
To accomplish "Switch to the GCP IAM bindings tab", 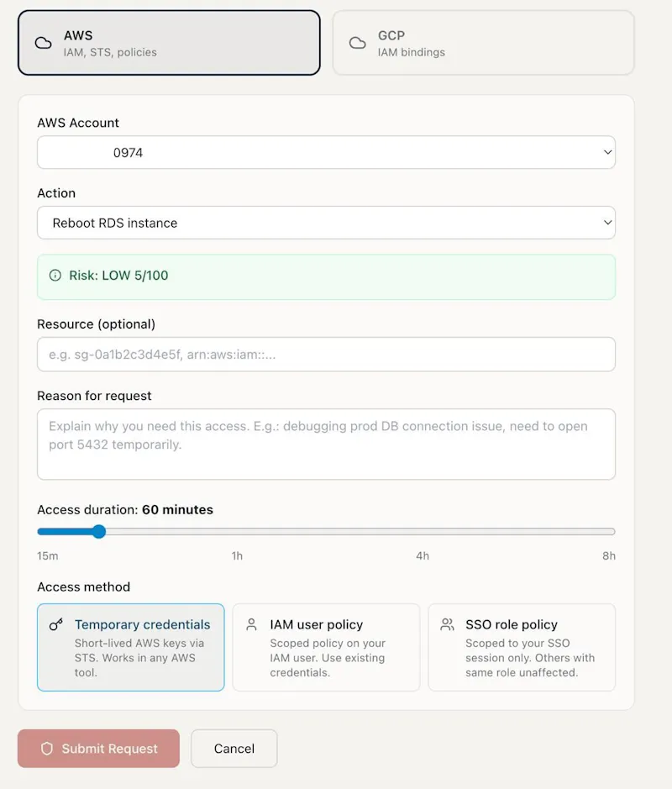I will [x=483, y=43].
